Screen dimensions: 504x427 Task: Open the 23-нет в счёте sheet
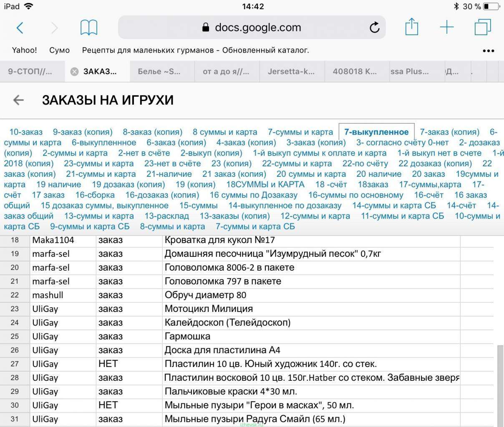[x=172, y=163]
